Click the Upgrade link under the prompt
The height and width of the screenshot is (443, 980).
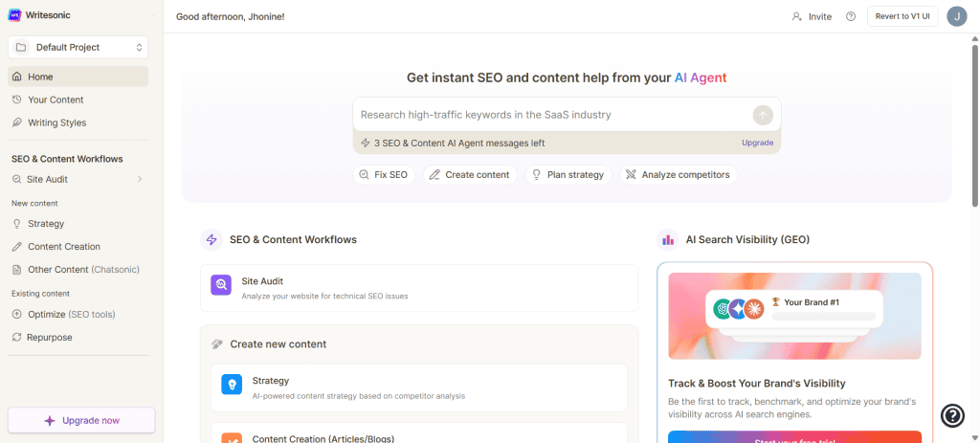(x=758, y=144)
